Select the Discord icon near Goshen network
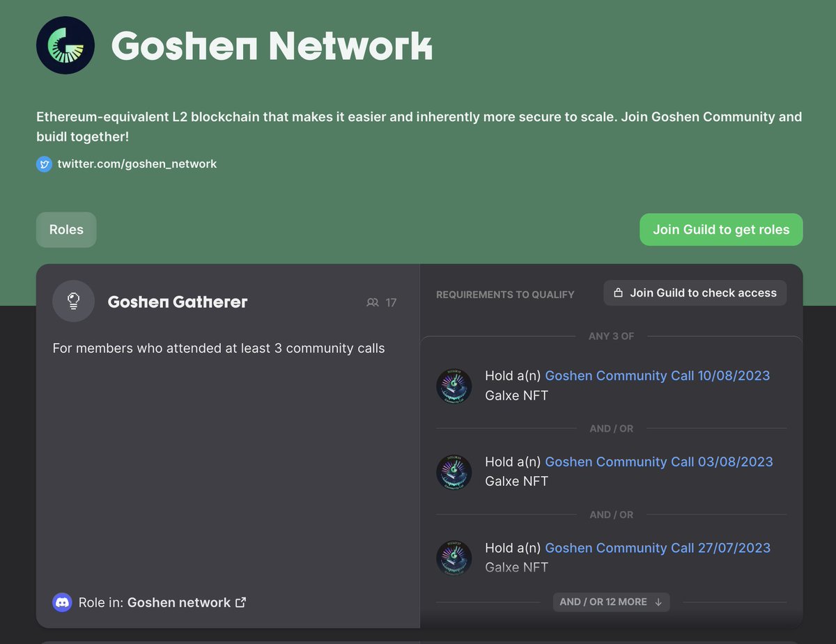Viewport: 836px width, 644px height. click(x=62, y=602)
